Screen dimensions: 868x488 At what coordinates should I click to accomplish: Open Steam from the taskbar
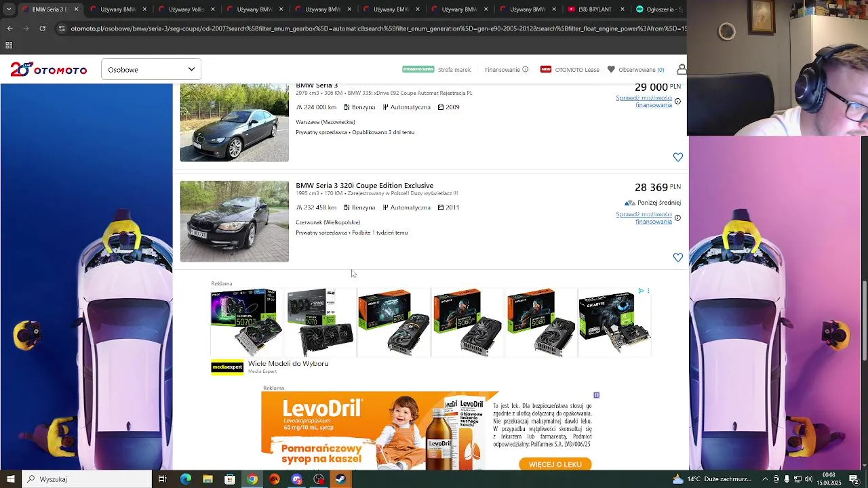(340, 479)
